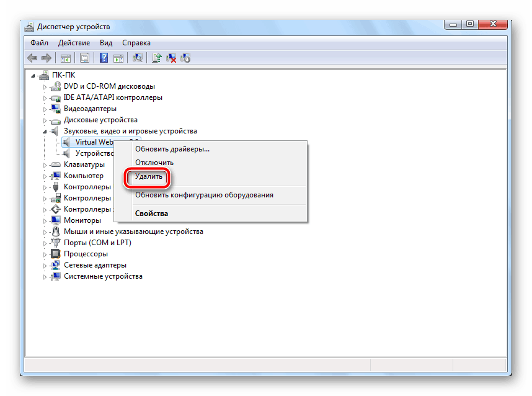
Task: Collapse the ПК-ПК root node
Action: click(x=33, y=76)
